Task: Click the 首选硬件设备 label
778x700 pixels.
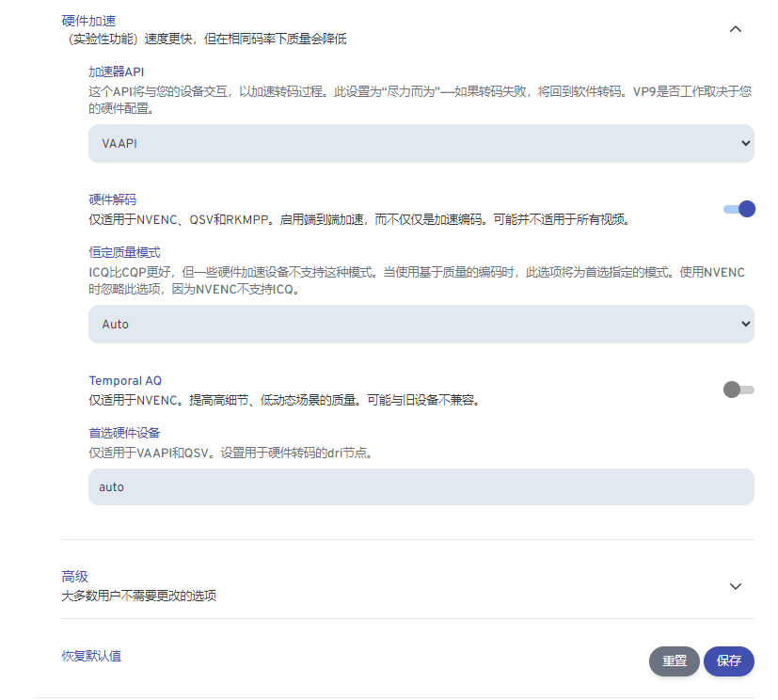Action: [x=124, y=433]
